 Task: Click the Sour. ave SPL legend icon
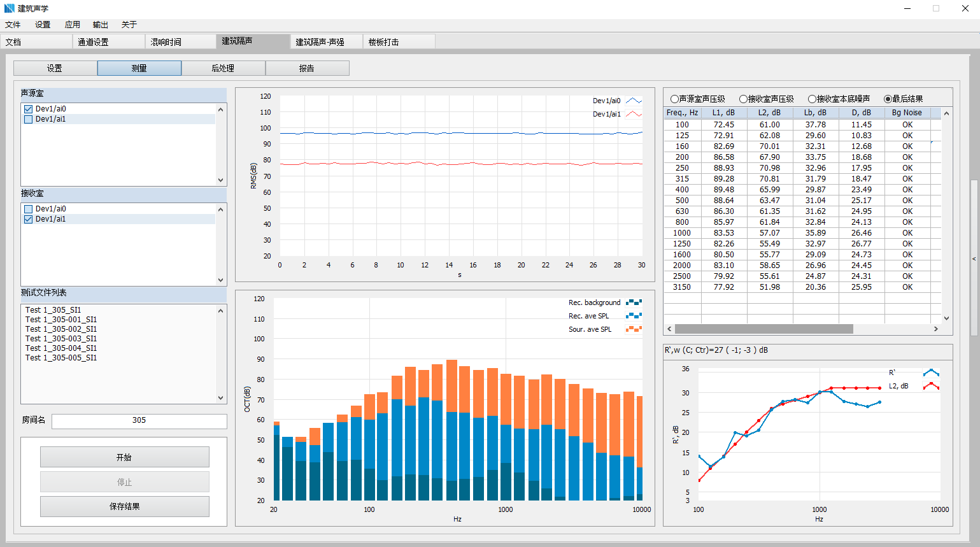click(x=634, y=329)
